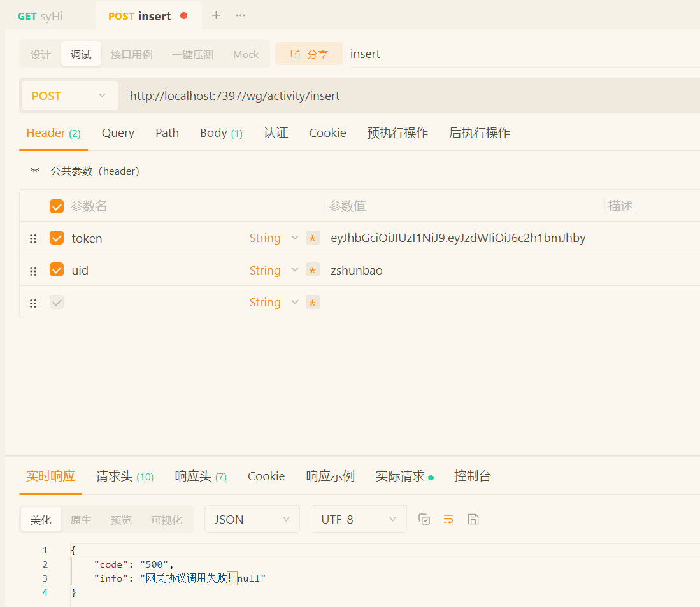Click required asterisk icon for uid row
Viewport: 700px width, 607px height.
[312, 271]
